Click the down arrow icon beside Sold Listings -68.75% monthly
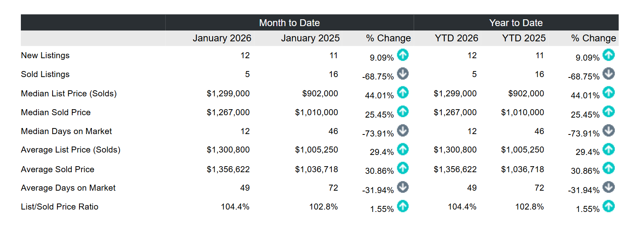 pyautogui.click(x=402, y=73)
